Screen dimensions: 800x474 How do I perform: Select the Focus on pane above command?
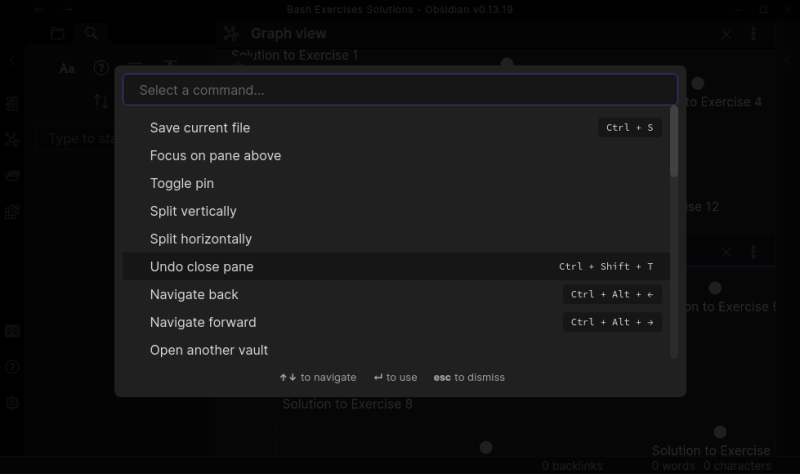(x=215, y=156)
